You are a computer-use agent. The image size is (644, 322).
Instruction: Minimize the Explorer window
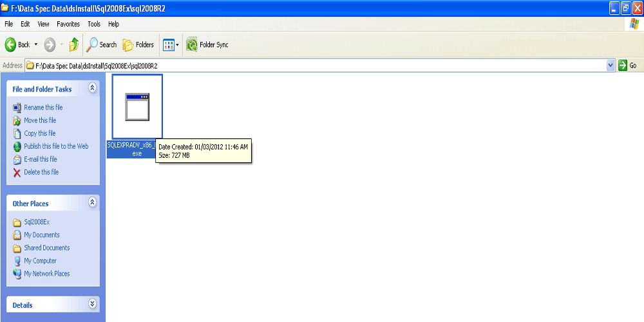click(x=614, y=8)
